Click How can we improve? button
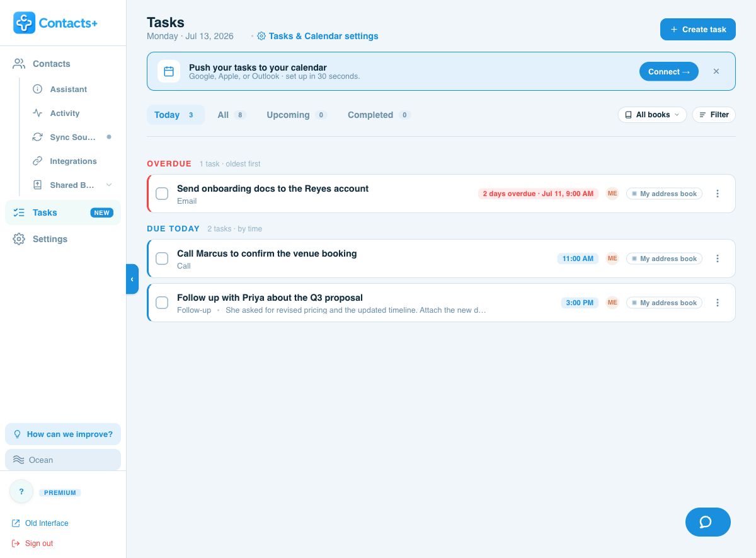 pyautogui.click(x=63, y=434)
